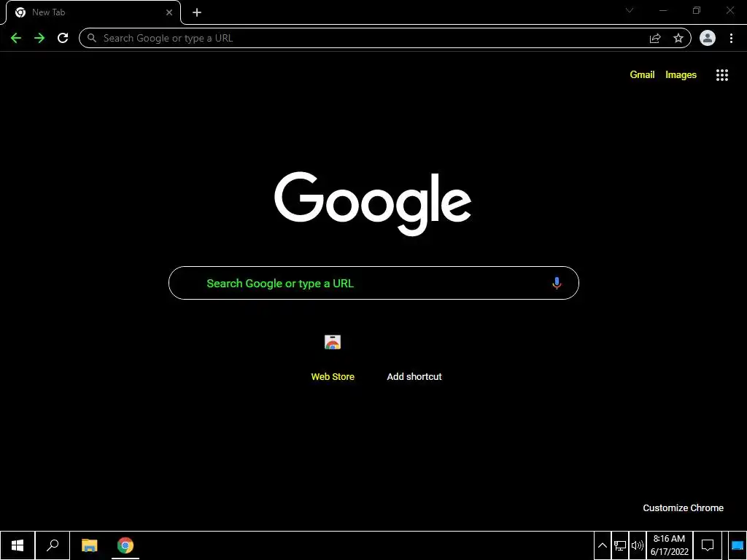
Task: Show hidden system tray icons
Action: (x=602, y=545)
